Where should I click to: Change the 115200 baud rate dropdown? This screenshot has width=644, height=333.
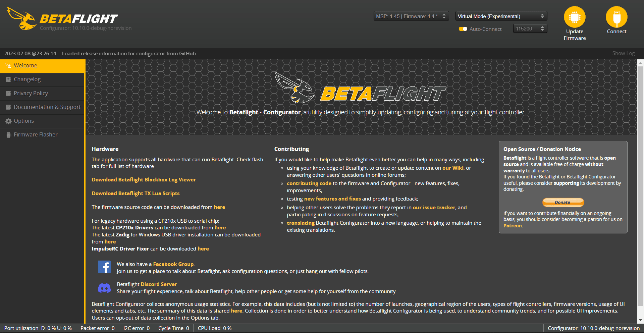coord(530,29)
